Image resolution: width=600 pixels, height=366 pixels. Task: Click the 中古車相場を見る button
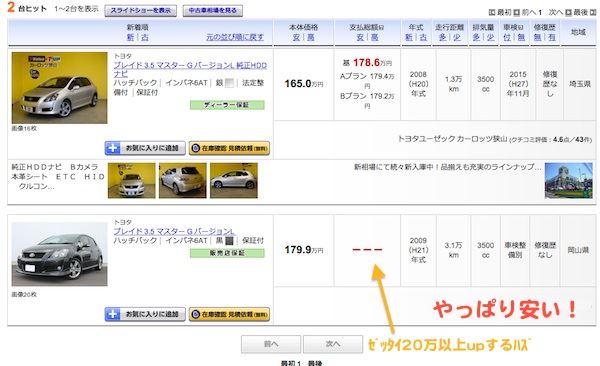point(212,11)
